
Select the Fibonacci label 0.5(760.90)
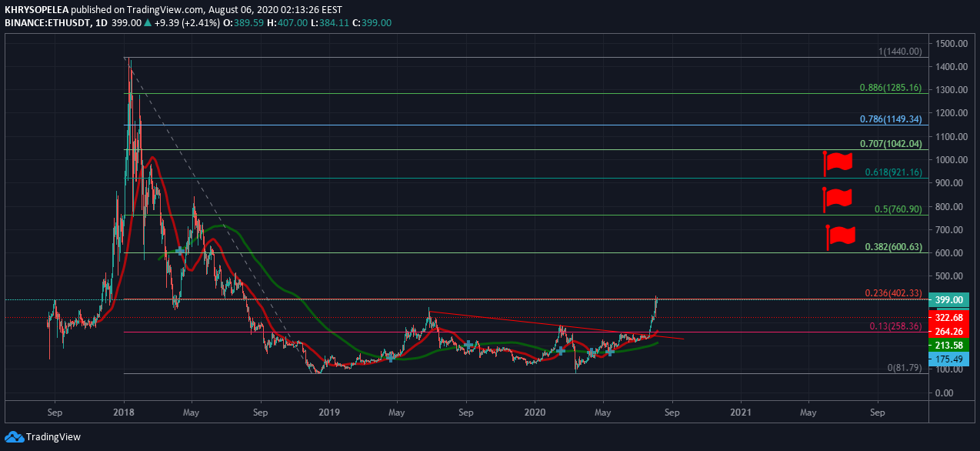(x=898, y=209)
